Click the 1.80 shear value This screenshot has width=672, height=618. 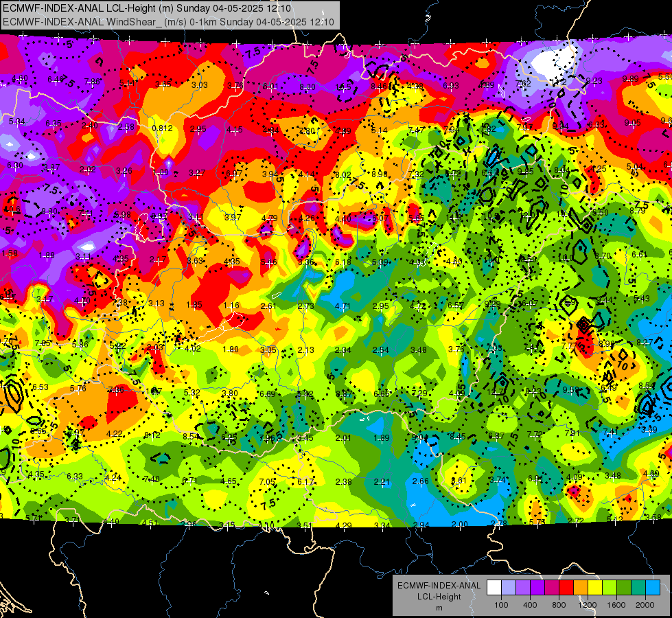coord(231,349)
